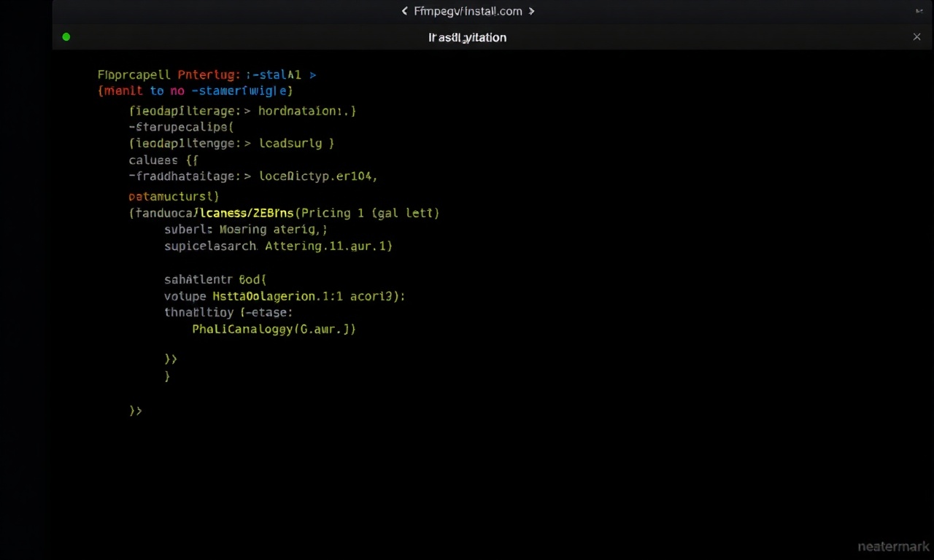Click the line 'fieodapfIterage:> hordnataion:.}'
The image size is (934, 560).
point(242,111)
